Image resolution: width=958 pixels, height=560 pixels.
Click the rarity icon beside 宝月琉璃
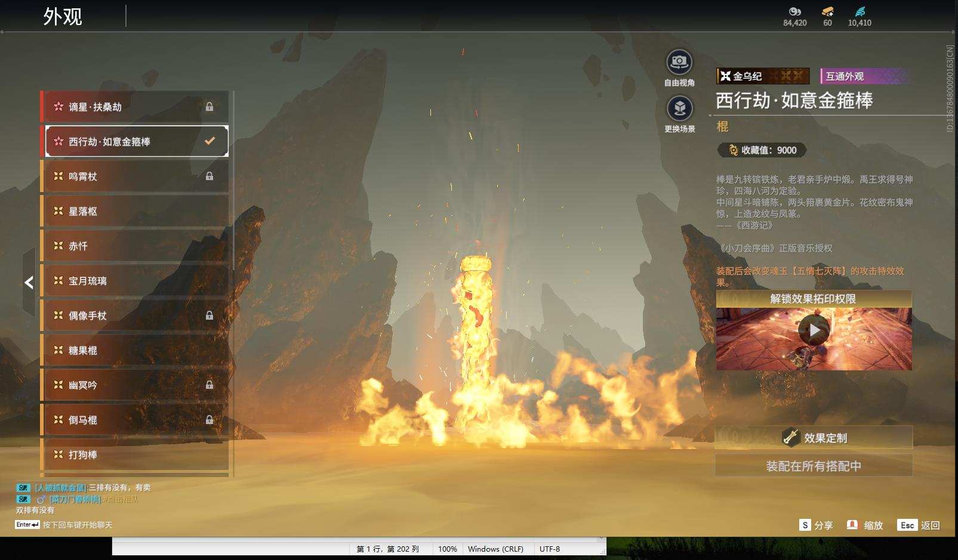click(58, 280)
